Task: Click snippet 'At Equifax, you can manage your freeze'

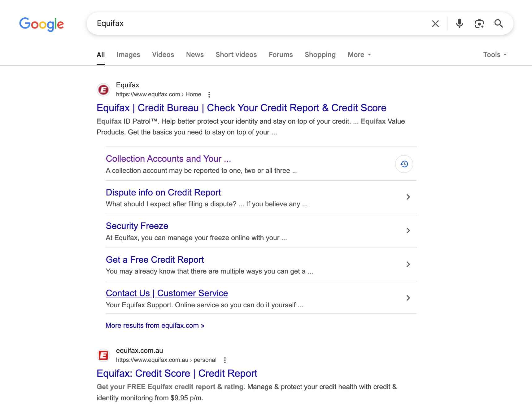Action: tap(196, 238)
